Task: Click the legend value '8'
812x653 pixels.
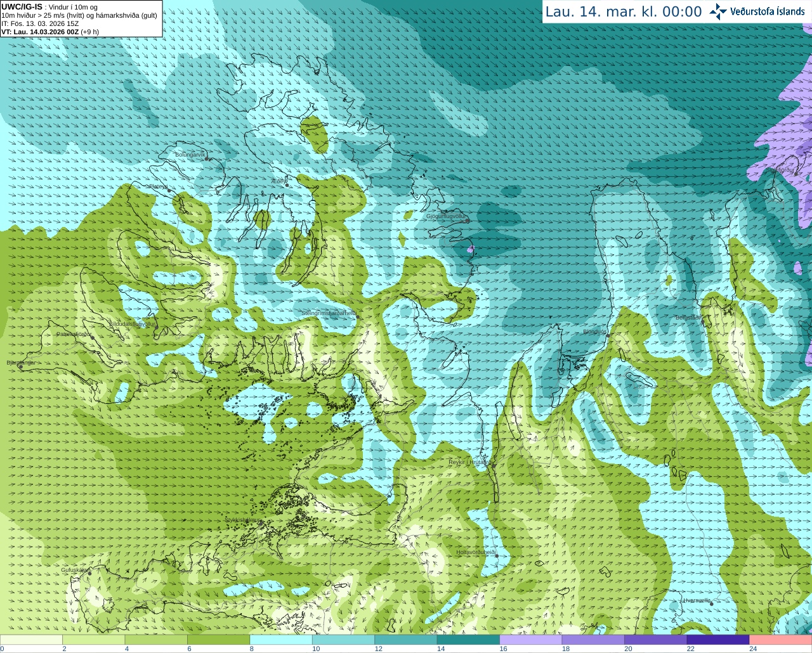Action: coord(252,649)
